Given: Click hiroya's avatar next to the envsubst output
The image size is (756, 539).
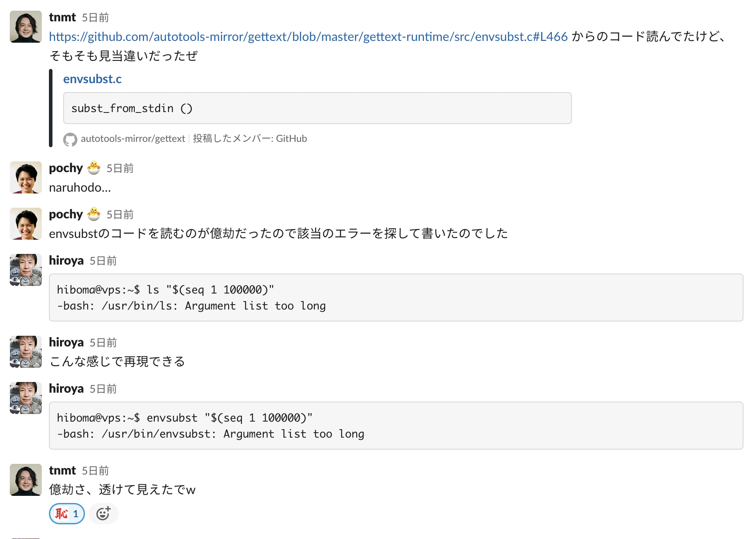Looking at the screenshot, I should point(25,398).
